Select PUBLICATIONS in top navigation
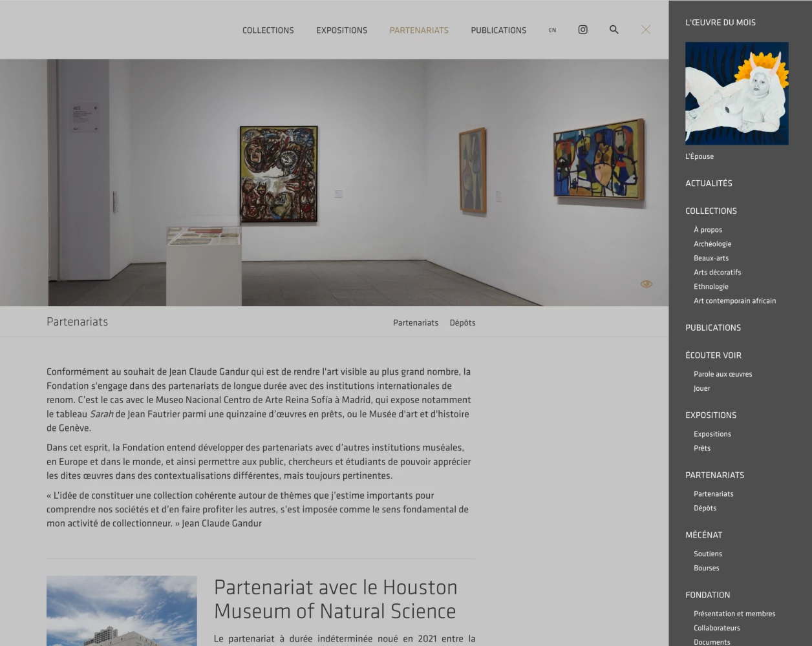812x646 pixels. tap(498, 30)
